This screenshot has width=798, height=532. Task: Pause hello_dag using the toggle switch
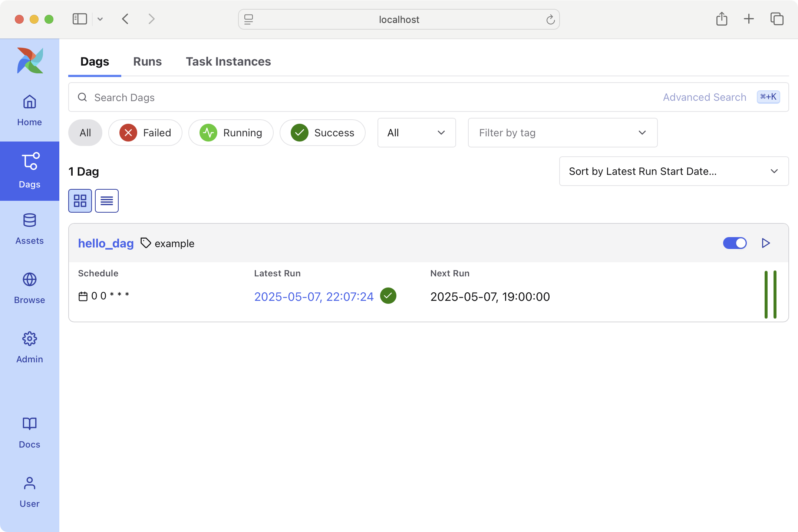(x=735, y=243)
